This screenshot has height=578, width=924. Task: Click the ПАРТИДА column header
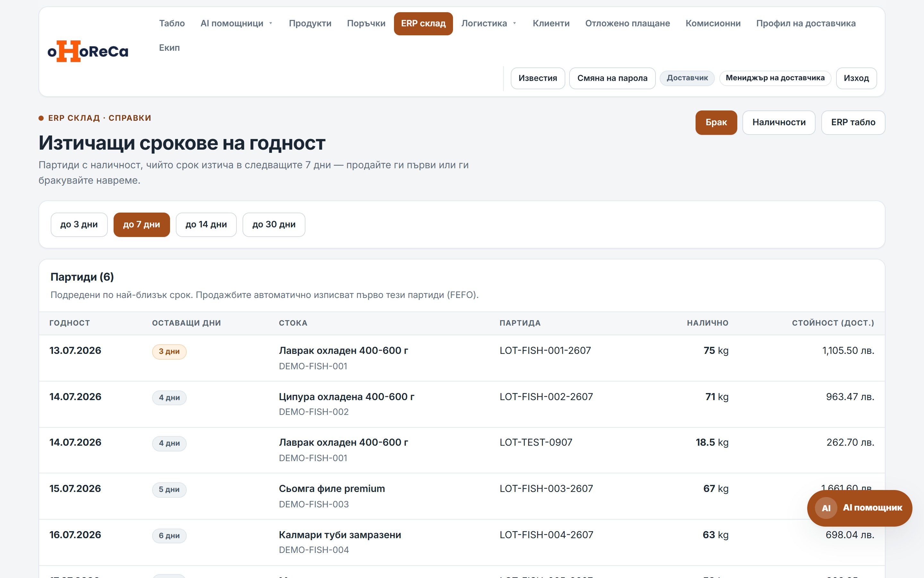[x=520, y=323]
